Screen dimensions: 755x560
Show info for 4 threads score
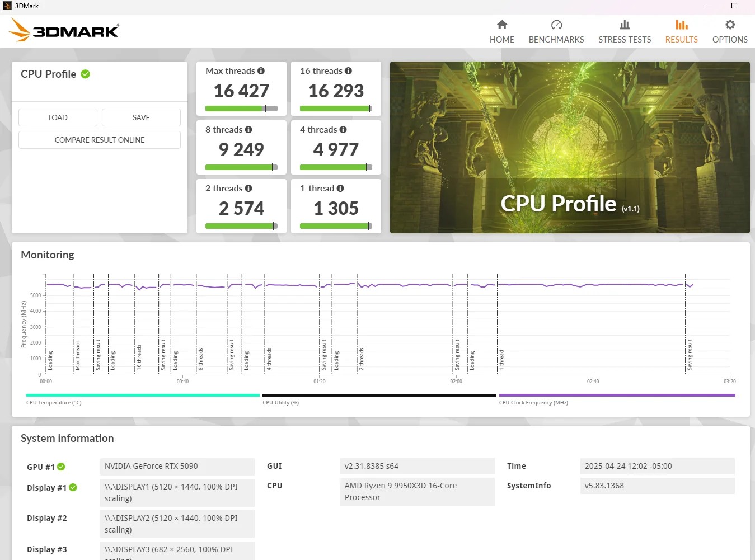click(x=343, y=130)
